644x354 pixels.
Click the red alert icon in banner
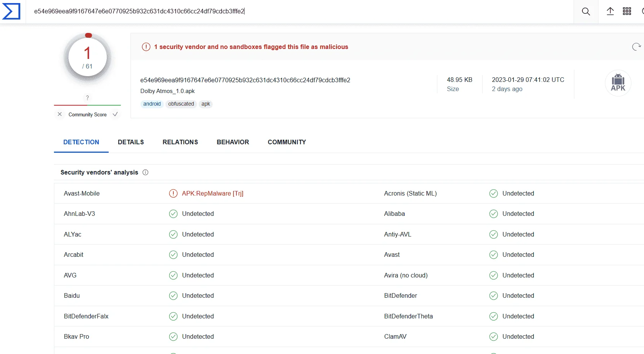coord(146,47)
